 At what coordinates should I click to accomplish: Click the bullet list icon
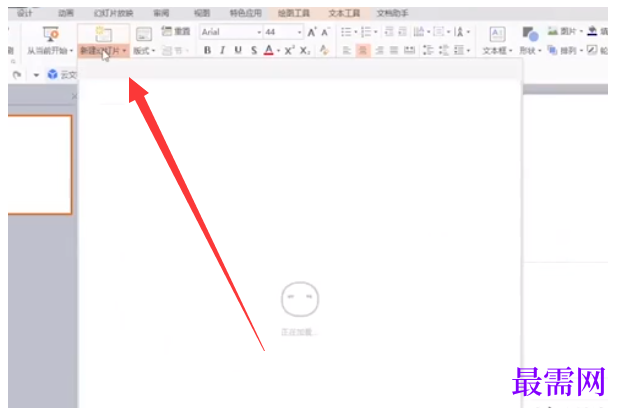pos(346,32)
